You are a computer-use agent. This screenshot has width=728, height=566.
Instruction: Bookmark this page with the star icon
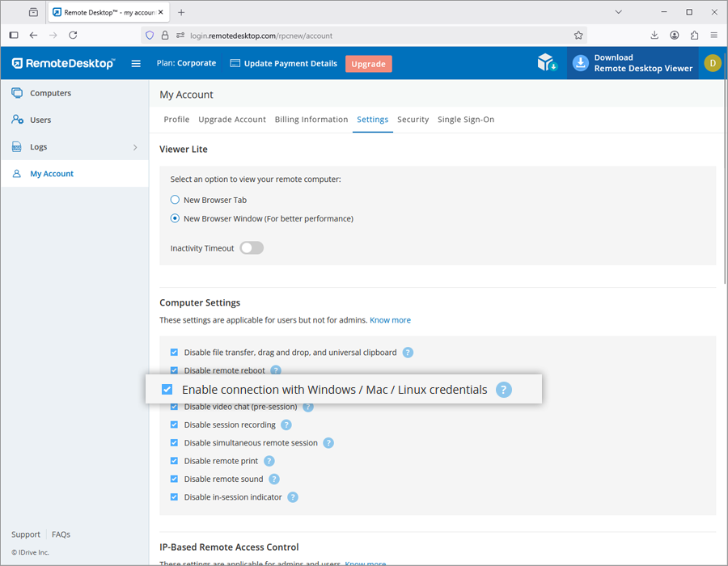pyautogui.click(x=578, y=36)
